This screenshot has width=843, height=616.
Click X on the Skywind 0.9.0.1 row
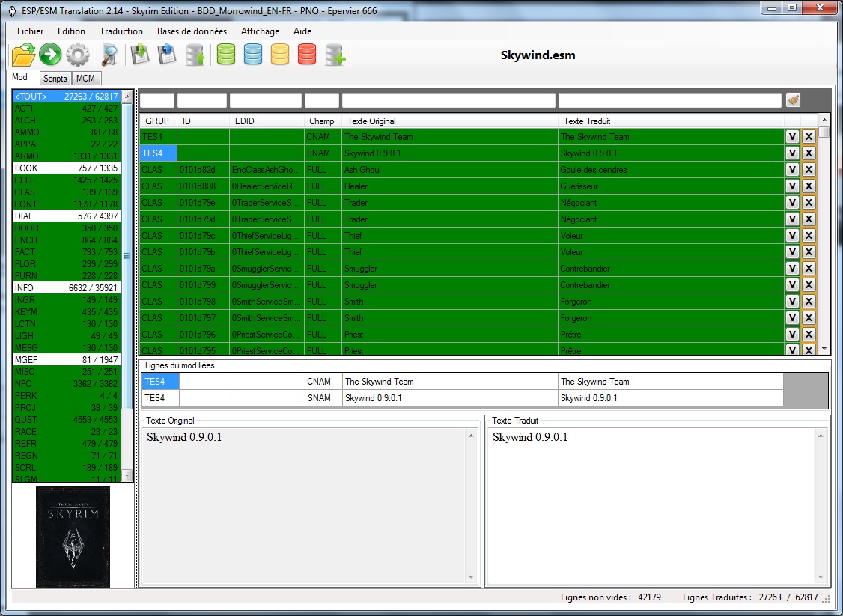coord(809,153)
